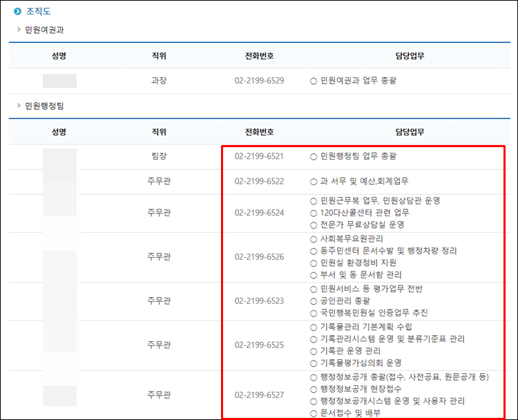518x420 pixels.
Task: Select 주무관 in the 02-2199-6525 row
Action: coord(159,345)
